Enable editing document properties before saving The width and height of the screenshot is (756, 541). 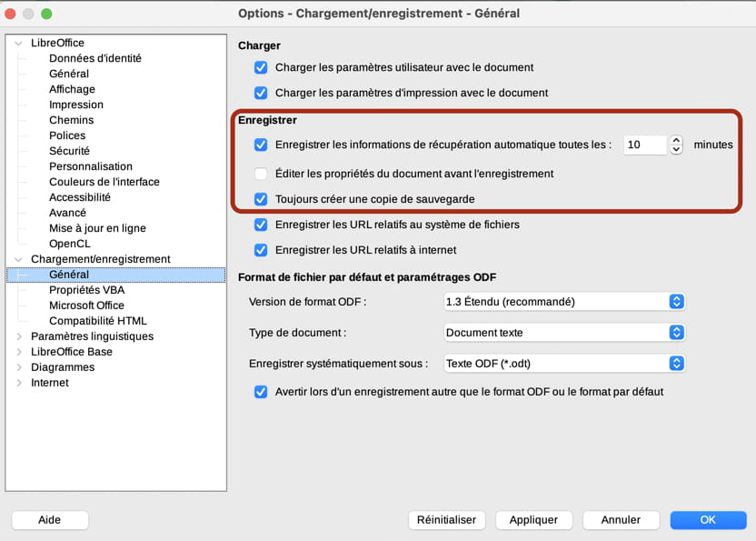coord(261,174)
